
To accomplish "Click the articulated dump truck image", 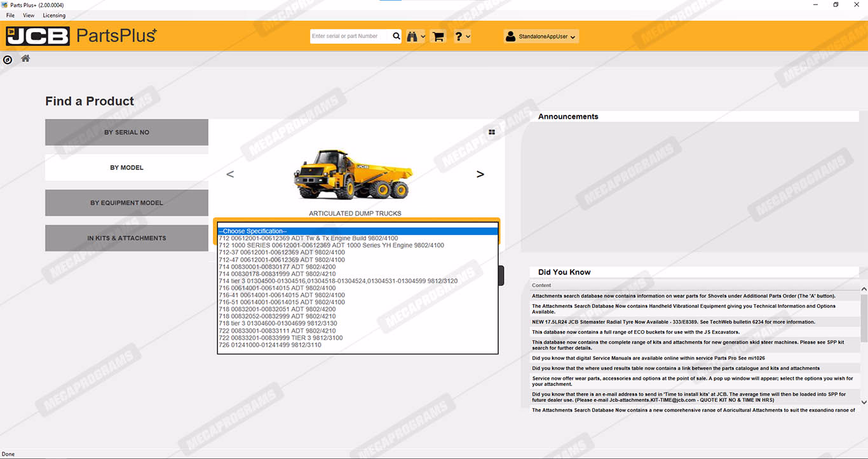I will [353, 174].
